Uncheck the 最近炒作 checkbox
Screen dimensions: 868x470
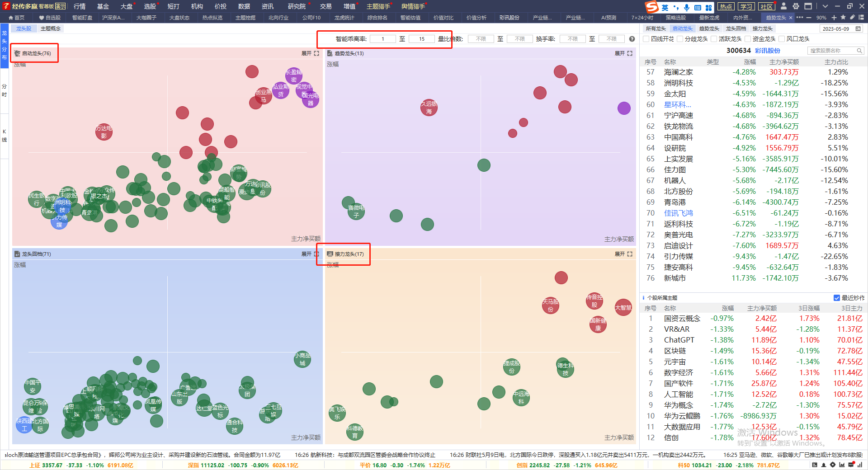[837, 298]
